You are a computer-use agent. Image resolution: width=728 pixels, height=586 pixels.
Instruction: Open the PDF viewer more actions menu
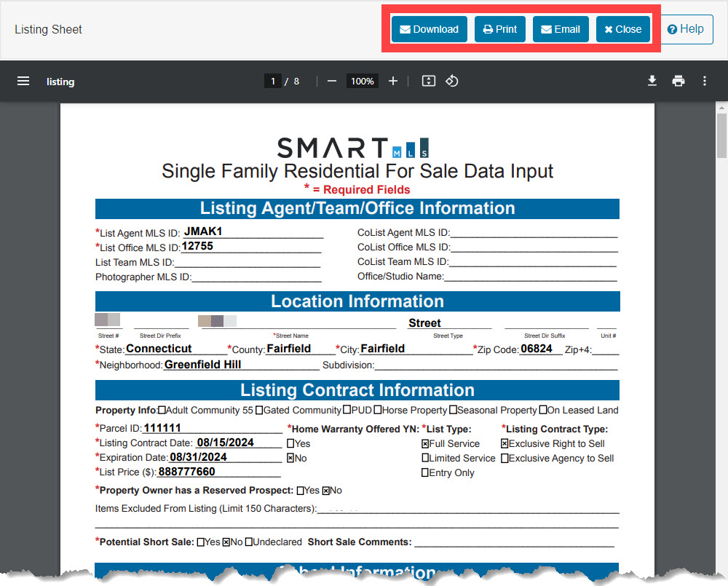704,82
